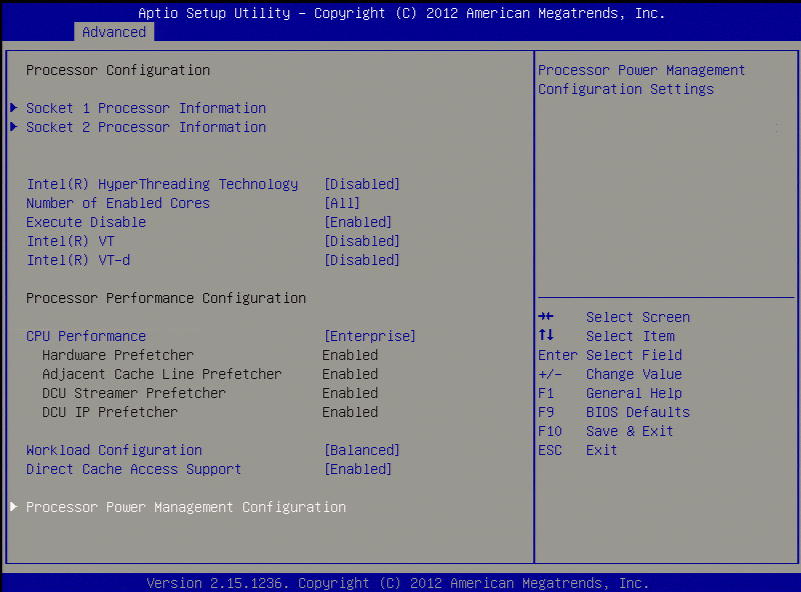Screen dimensions: 801x592
Task: Select the Intel(R) VT setting label
Action: point(70,241)
